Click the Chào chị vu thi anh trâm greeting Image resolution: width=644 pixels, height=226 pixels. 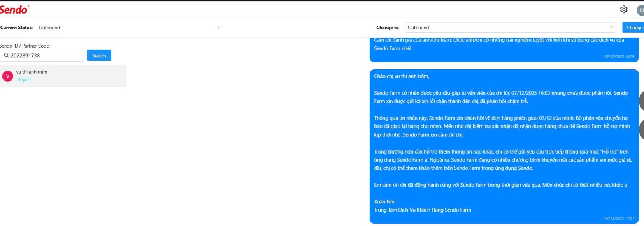(402, 76)
